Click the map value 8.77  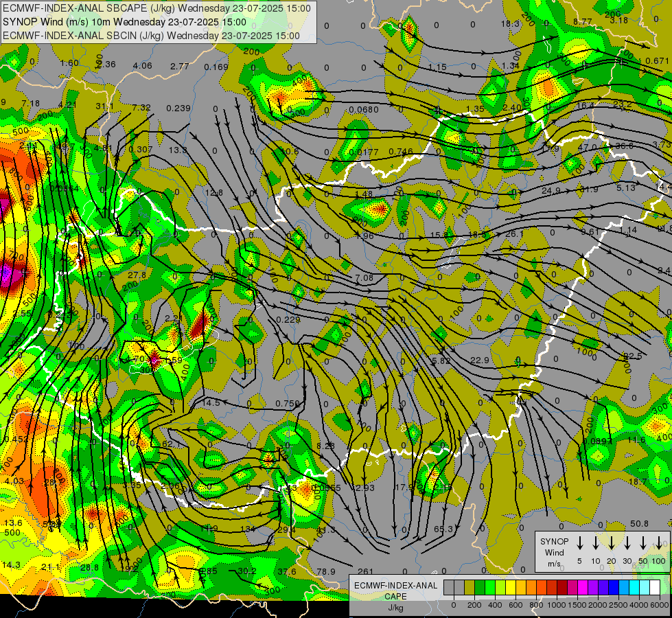pos(583,21)
